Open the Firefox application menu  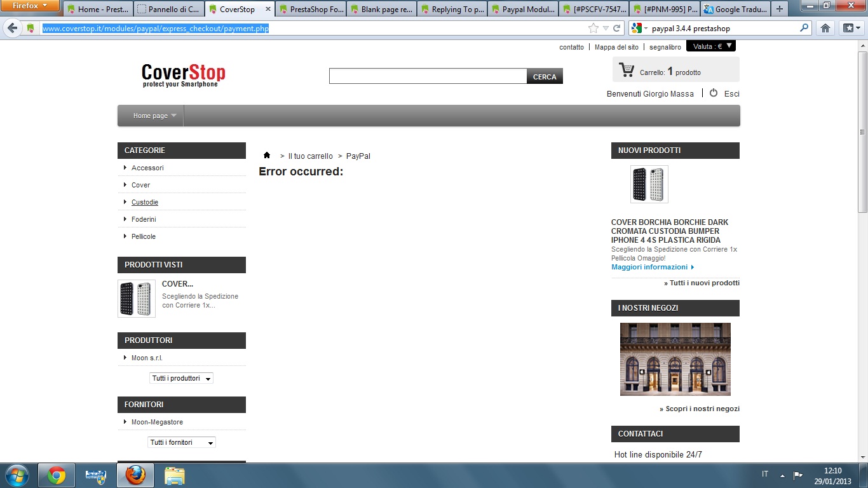coord(30,6)
